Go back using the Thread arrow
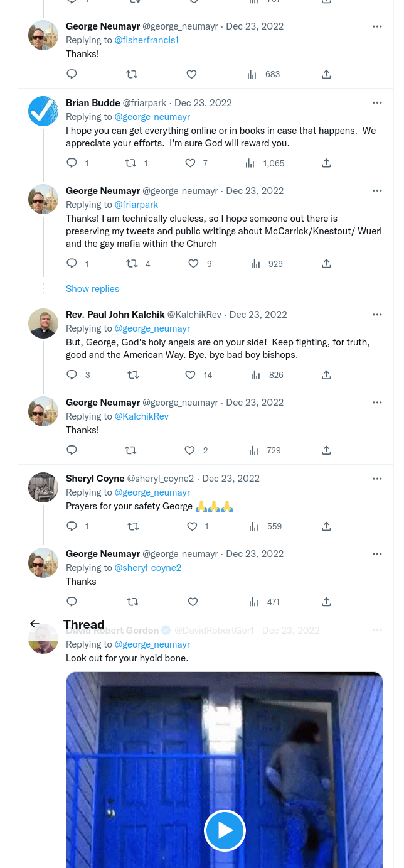This screenshot has width=404, height=868. pyautogui.click(x=35, y=624)
